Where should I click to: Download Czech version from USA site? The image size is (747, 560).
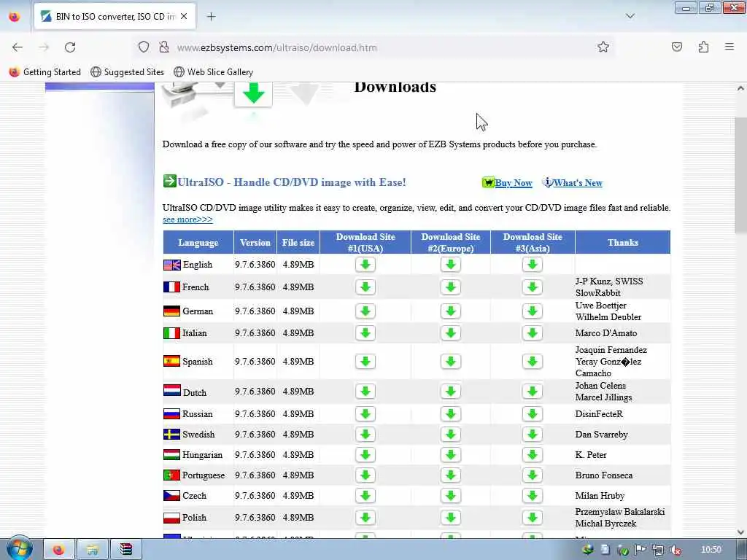point(365,496)
